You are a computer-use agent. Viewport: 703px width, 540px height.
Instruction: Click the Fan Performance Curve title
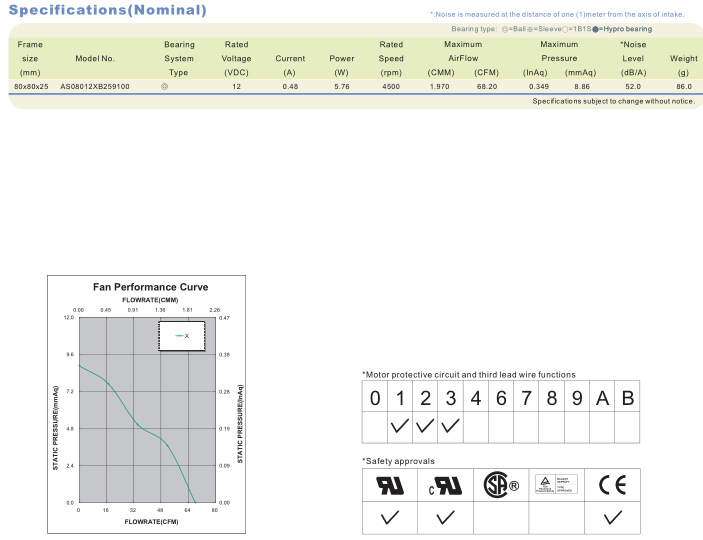[x=151, y=287]
